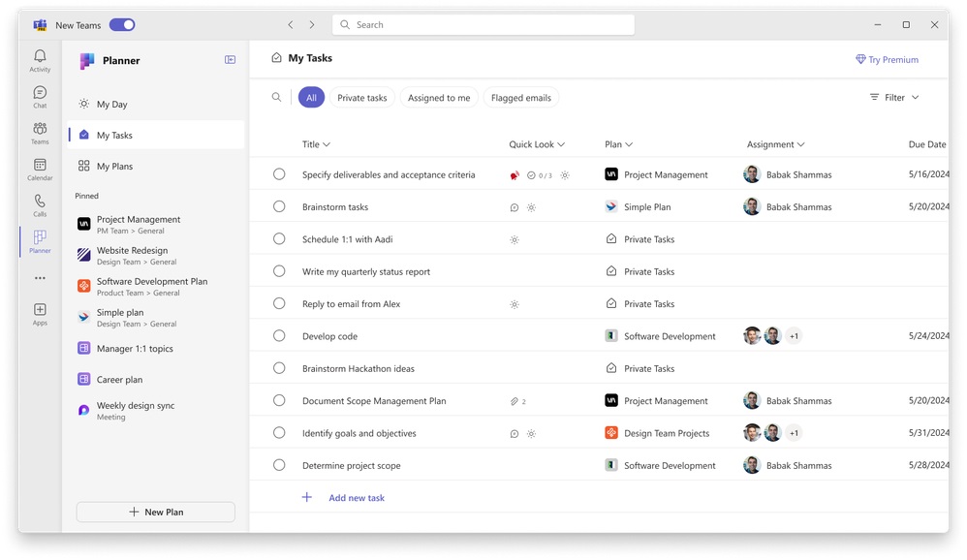Click the New Plan button
The width and height of the screenshot is (967, 560).
pos(155,512)
